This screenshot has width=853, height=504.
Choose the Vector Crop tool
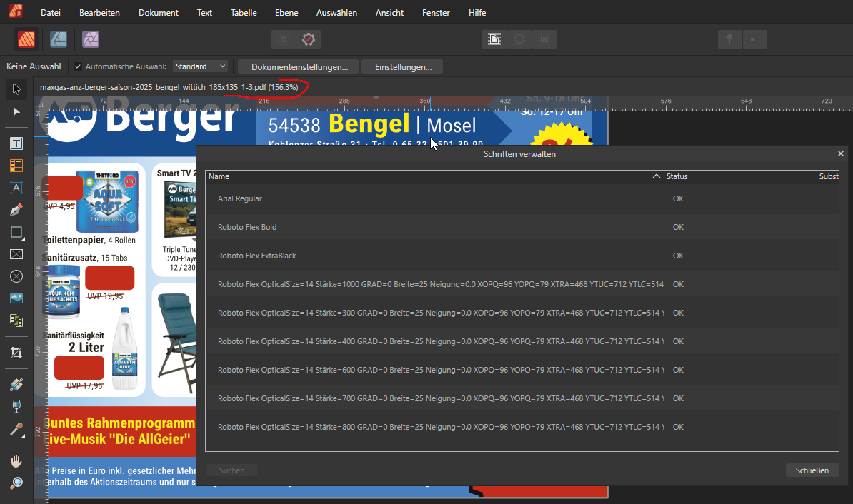click(16, 353)
